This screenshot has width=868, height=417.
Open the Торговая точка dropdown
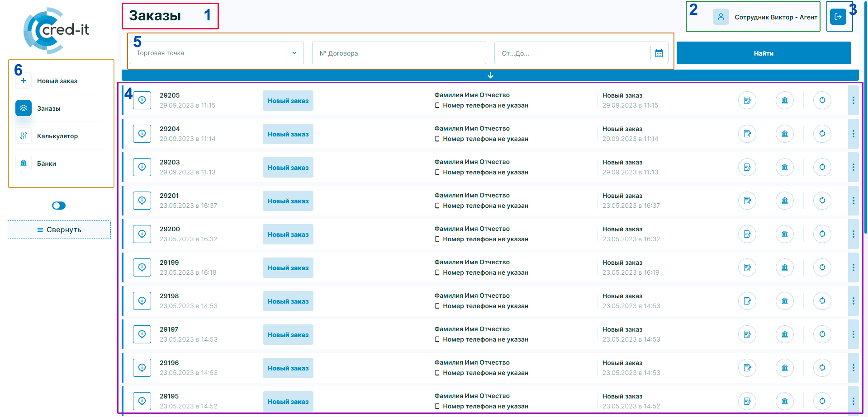click(x=295, y=53)
